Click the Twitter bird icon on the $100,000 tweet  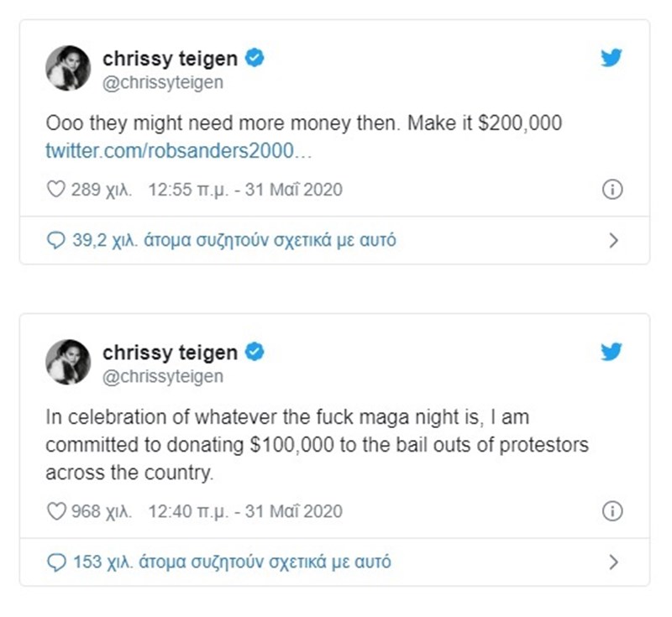612,352
